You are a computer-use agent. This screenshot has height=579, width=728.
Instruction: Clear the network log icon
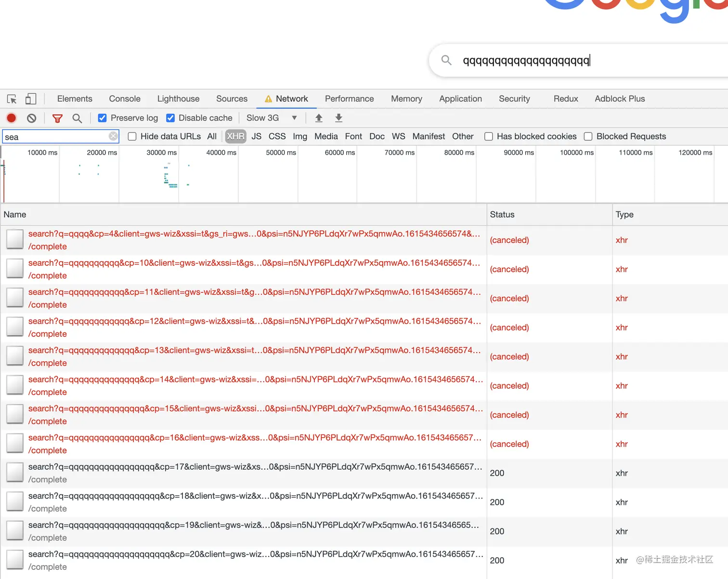point(32,118)
